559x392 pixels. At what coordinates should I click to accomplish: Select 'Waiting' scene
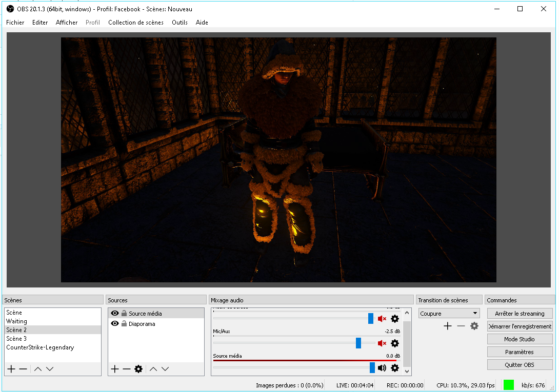click(x=53, y=321)
